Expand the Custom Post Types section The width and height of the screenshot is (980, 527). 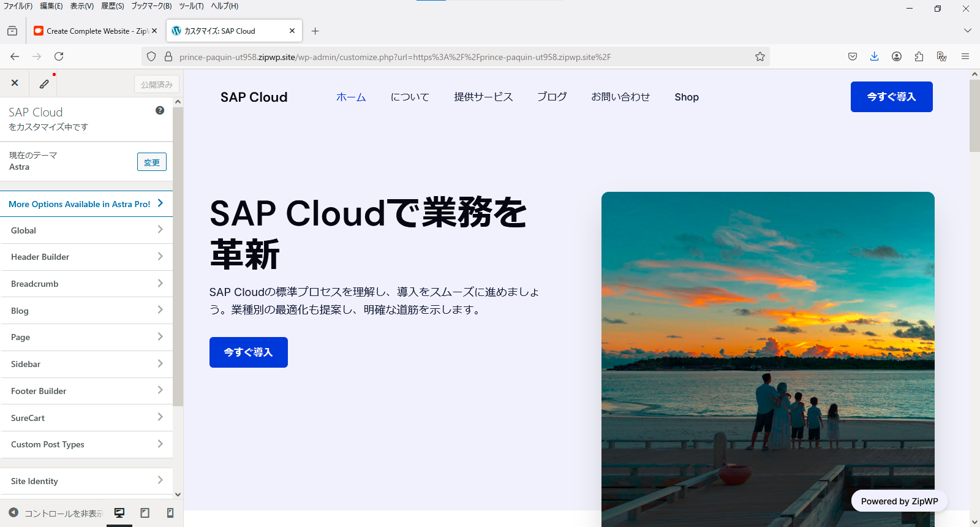point(86,444)
